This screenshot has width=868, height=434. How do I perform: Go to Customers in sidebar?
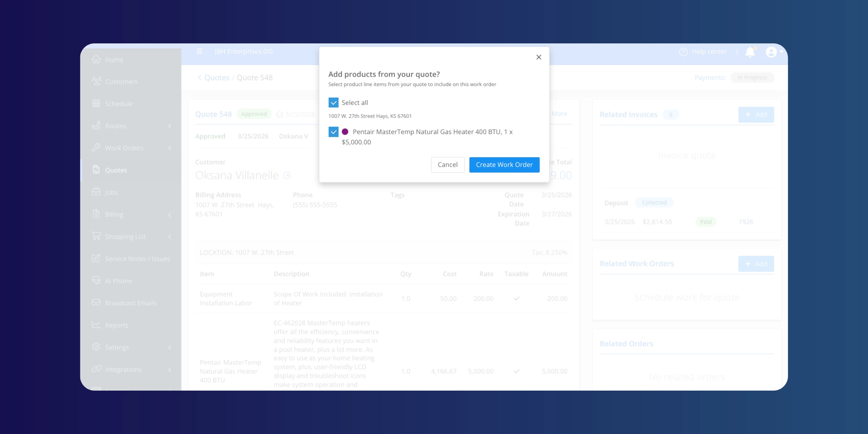point(131,82)
